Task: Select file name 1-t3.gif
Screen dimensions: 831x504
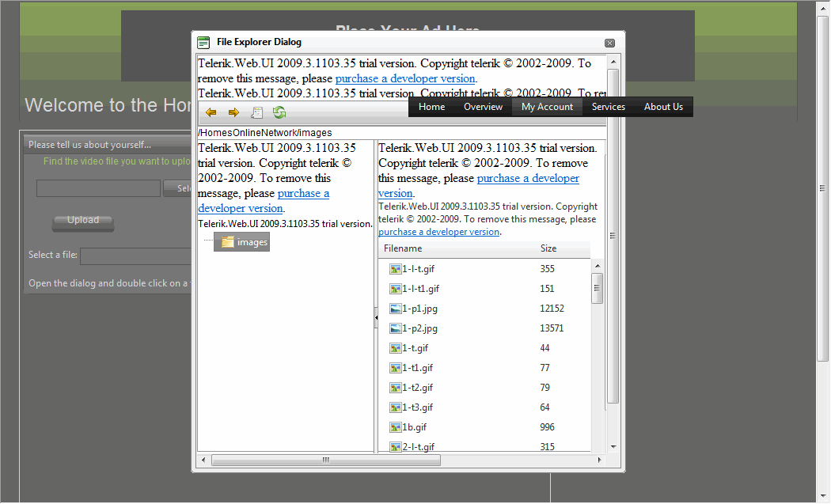Action: point(418,407)
